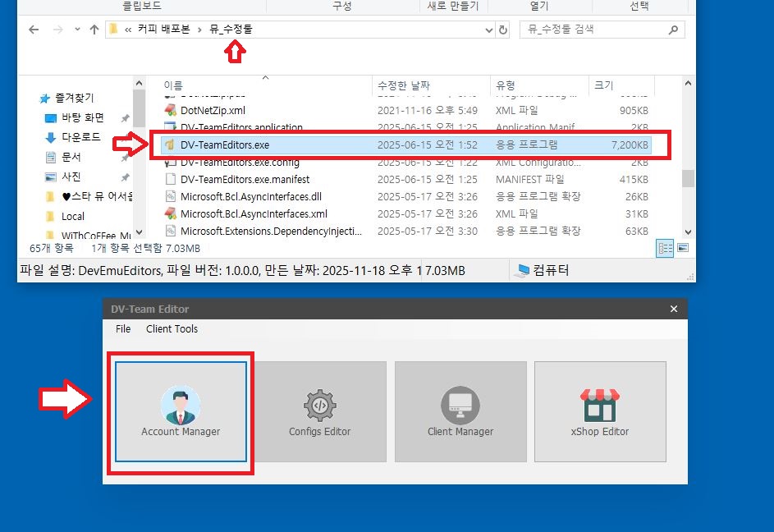The width and height of the screenshot is (774, 532).
Task: Open the Account Manager tile
Action: 181,411
